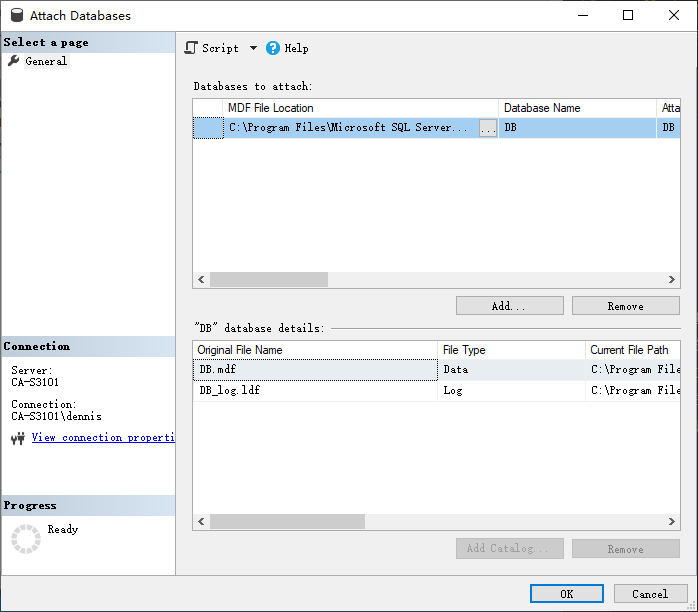This screenshot has width=698, height=612.
Task: Click the Help question mark icon
Action: pos(273,48)
